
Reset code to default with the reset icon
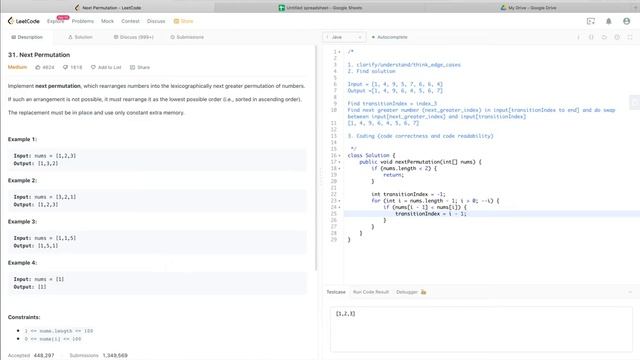pos(604,37)
